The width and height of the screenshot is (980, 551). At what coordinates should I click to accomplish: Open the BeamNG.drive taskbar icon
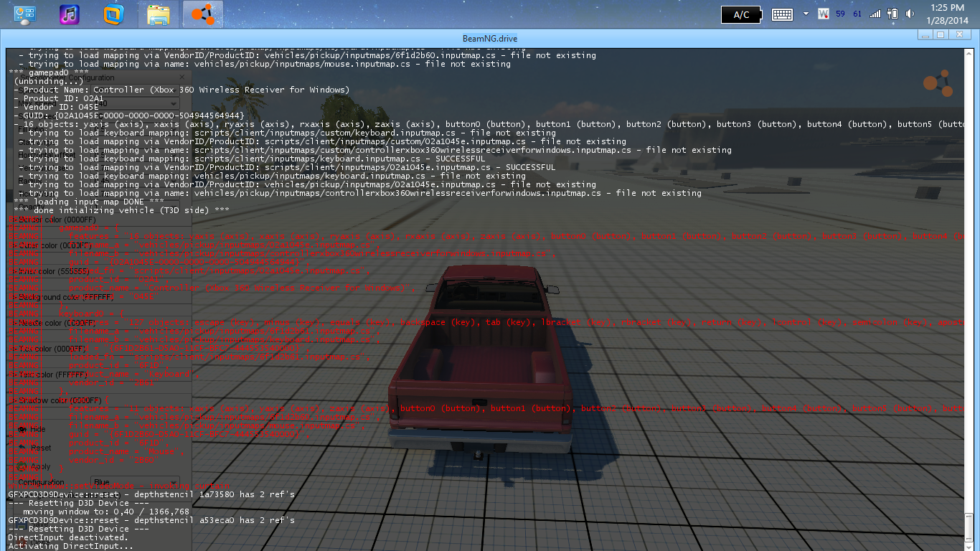[x=202, y=14]
